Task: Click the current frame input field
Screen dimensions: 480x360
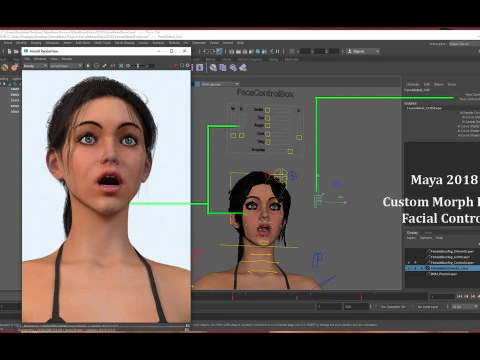Action: 442,296
